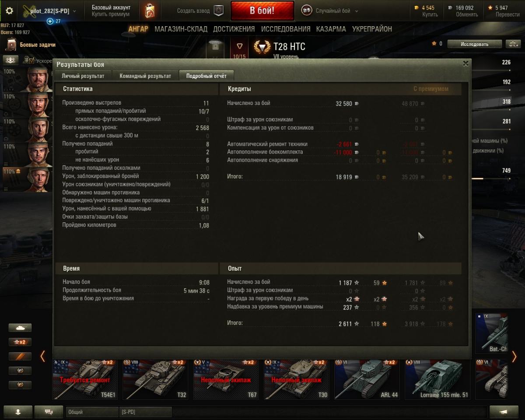Click the platoon shield icon
Viewport: 525px width, 420px height.
coord(219,11)
